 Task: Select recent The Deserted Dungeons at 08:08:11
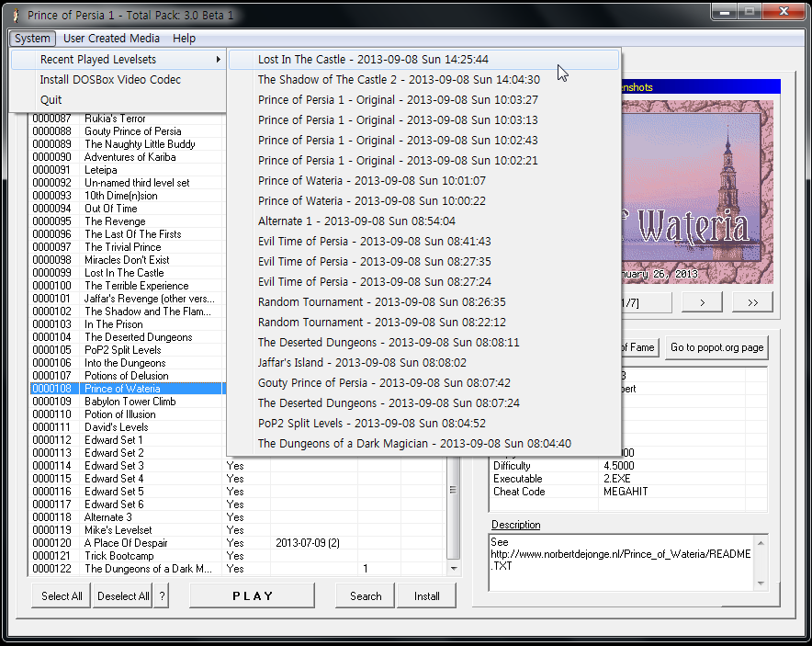pos(423,343)
